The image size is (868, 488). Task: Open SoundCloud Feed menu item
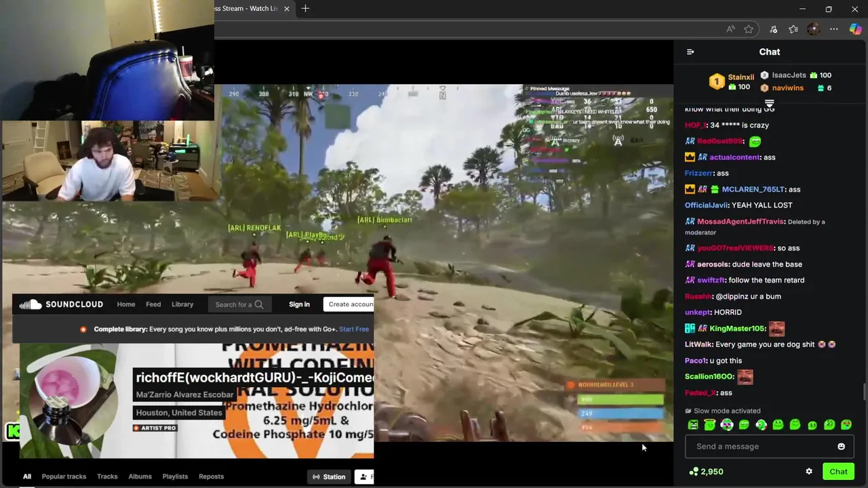153,304
